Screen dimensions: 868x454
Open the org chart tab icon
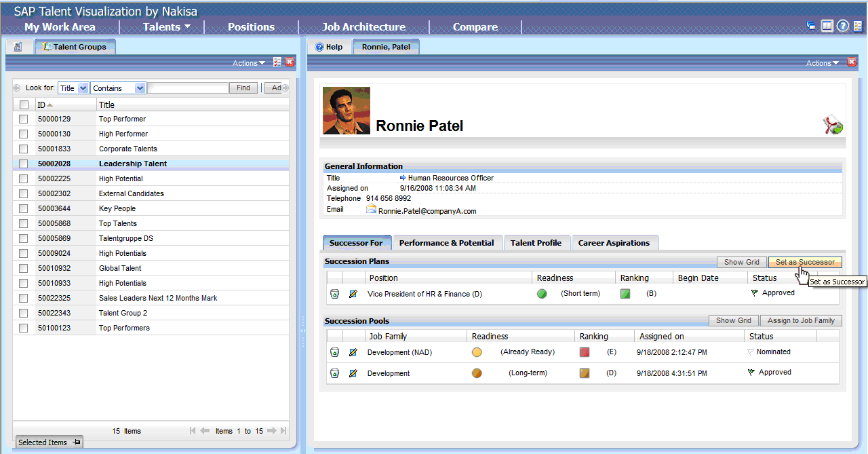click(x=18, y=47)
